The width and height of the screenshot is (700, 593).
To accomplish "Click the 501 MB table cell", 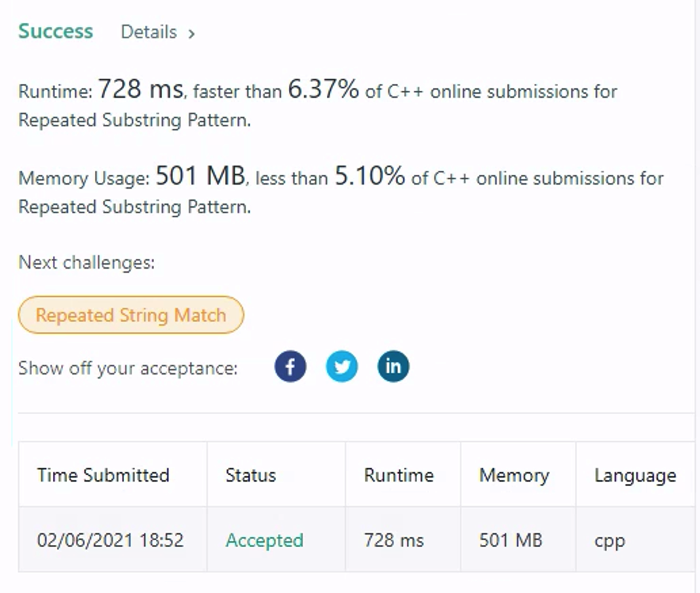I will (511, 540).
